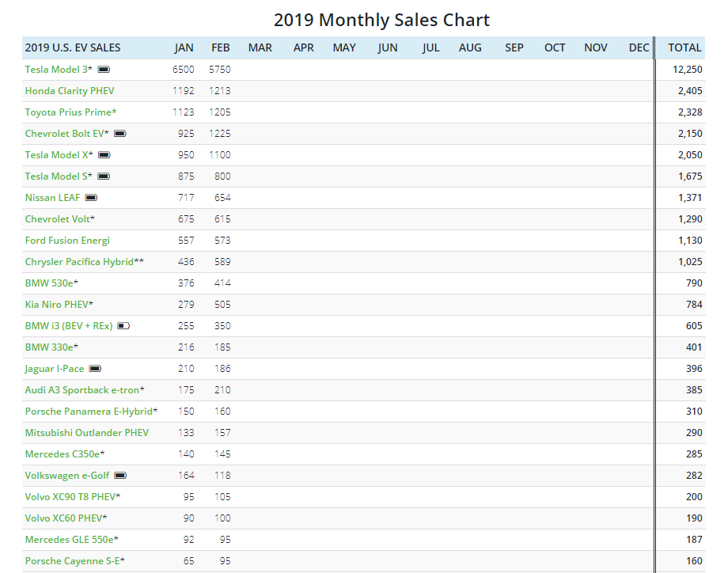The image size is (728, 573).
Task: Click the battery icon beside Tesla Model 3
Action: (x=104, y=70)
